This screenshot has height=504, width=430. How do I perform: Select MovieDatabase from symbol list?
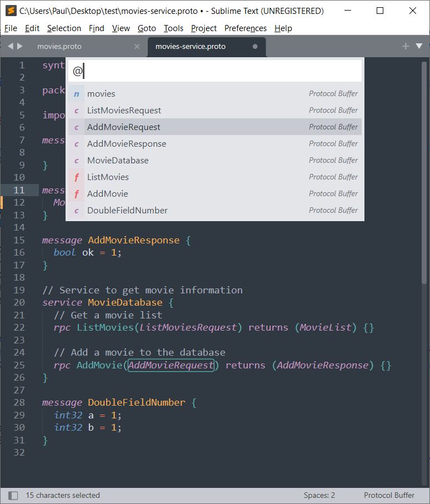click(214, 161)
